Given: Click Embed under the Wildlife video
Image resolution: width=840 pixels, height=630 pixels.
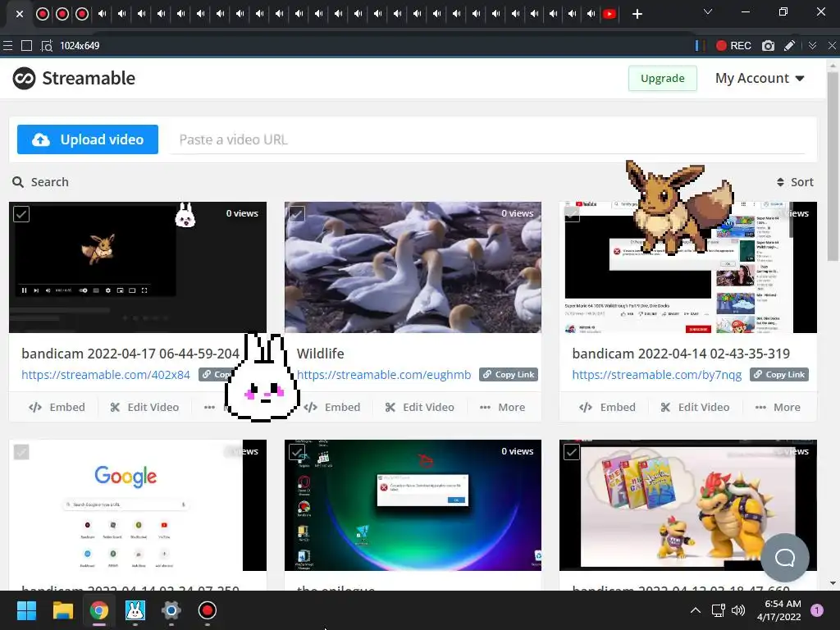Looking at the screenshot, I should point(332,407).
